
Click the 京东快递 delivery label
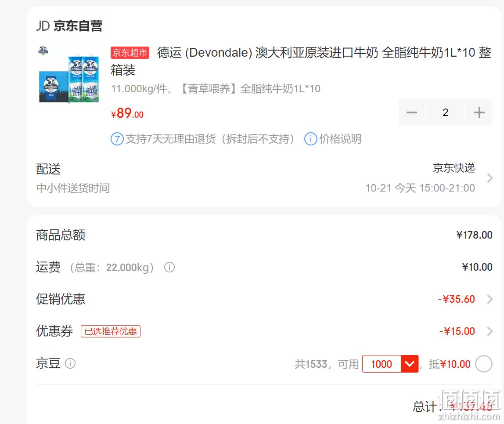click(454, 168)
